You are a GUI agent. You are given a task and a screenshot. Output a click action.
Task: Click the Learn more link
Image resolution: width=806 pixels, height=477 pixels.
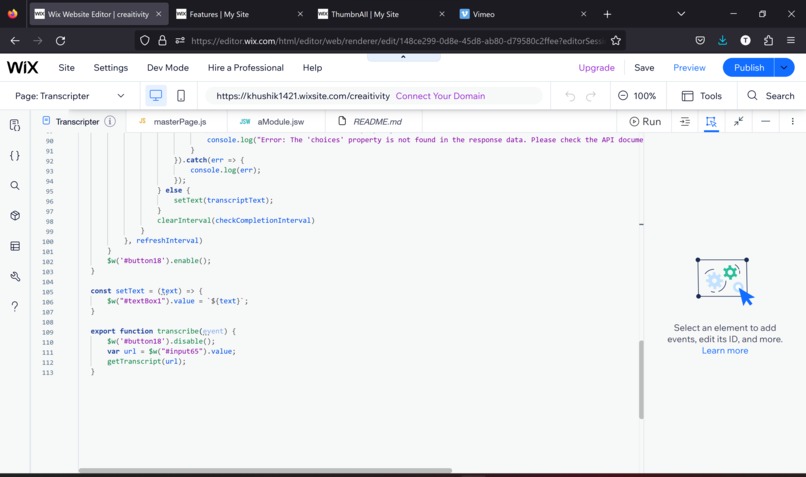click(725, 351)
